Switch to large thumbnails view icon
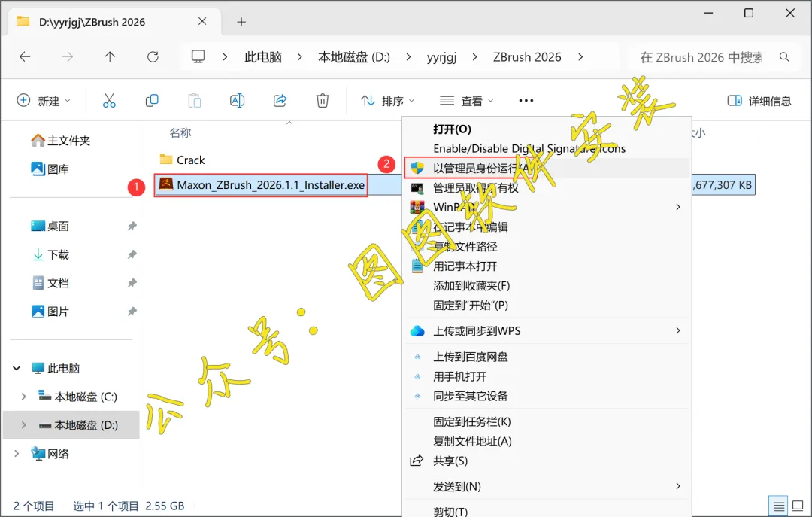Screen dimensions: 812x517 point(798,506)
